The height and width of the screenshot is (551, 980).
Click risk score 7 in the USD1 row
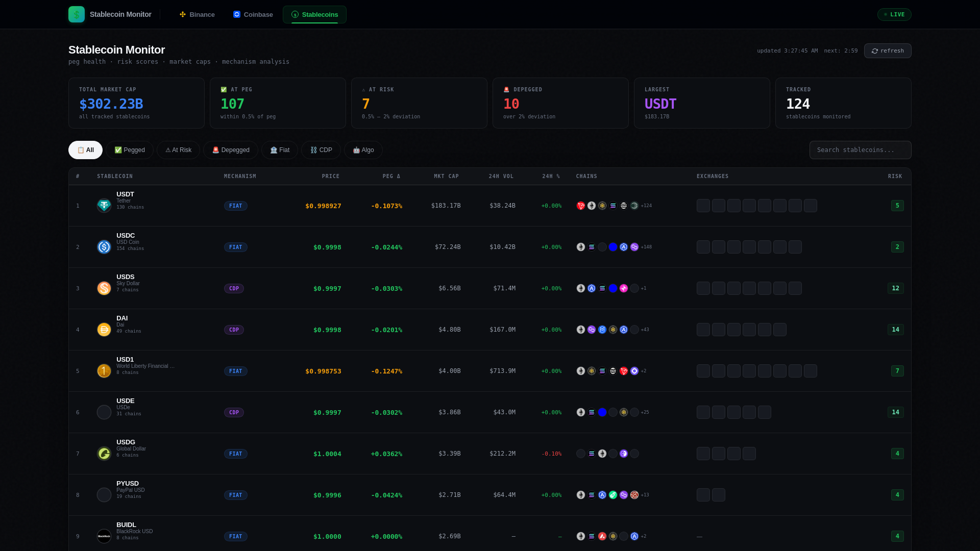[x=897, y=371]
